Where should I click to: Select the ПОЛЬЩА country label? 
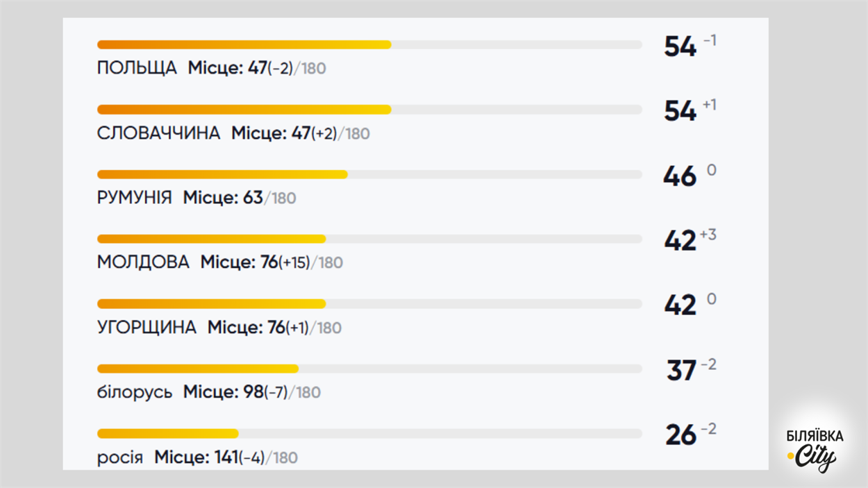coord(137,69)
